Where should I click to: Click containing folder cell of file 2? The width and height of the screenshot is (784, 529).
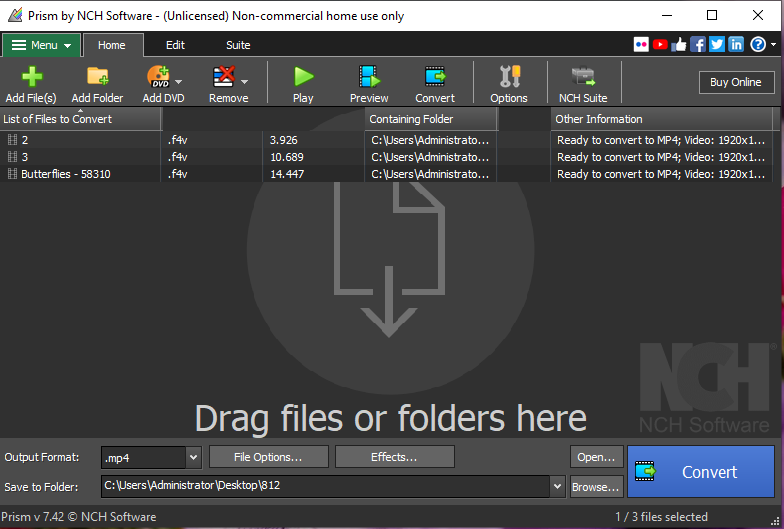[430, 140]
